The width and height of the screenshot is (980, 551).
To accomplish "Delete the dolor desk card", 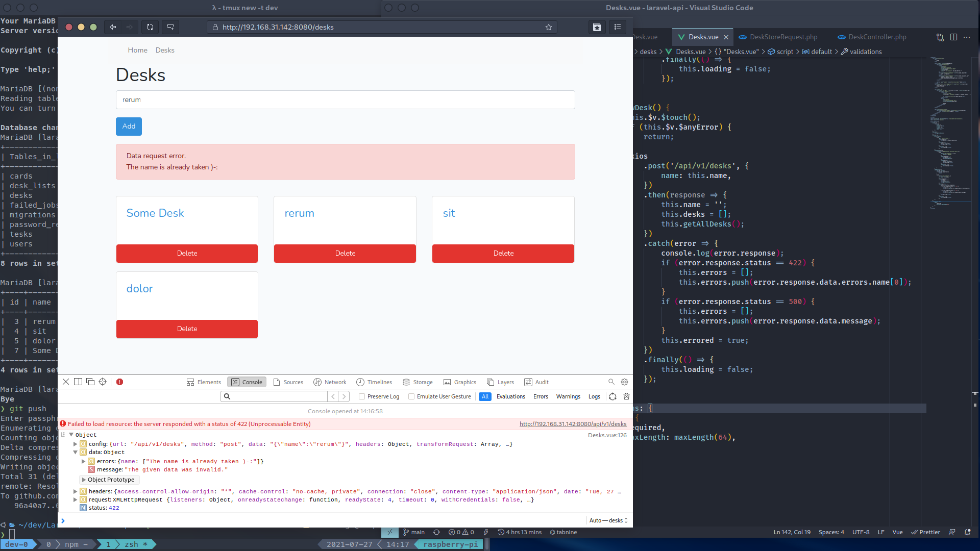I will point(187,329).
